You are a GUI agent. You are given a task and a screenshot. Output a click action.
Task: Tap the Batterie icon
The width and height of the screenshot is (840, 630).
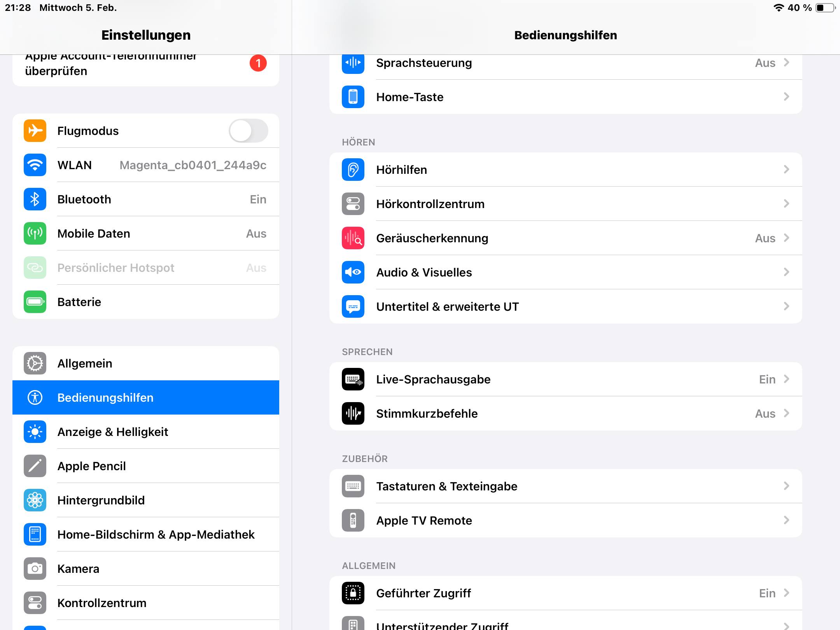(35, 302)
